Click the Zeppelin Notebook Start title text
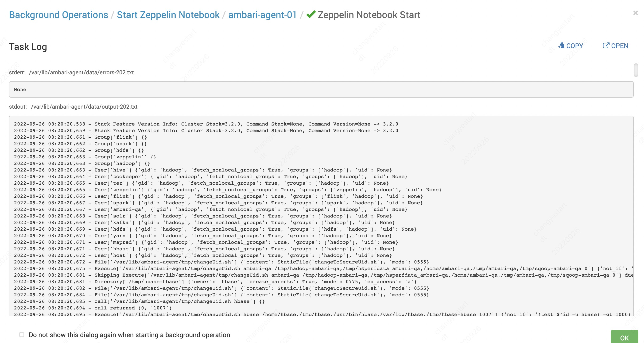 (369, 15)
